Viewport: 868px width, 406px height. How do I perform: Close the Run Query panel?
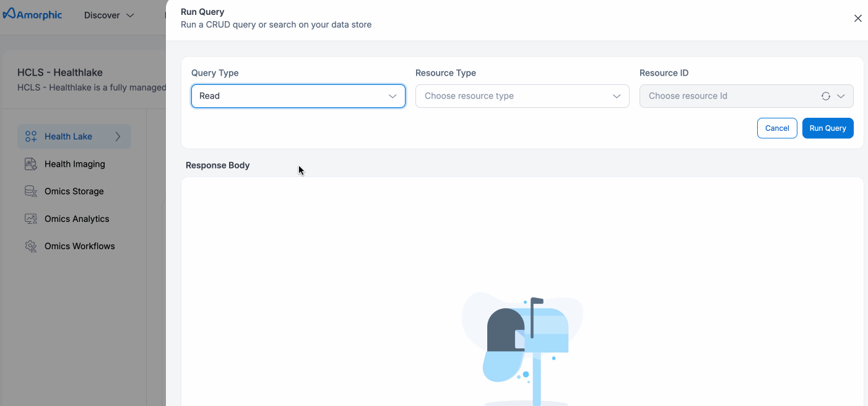click(x=857, y=19)
